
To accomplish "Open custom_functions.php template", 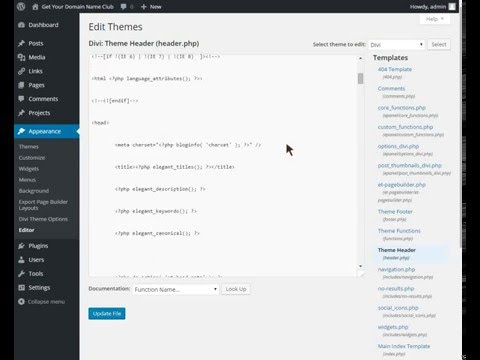I will click(x=405, y=127).
